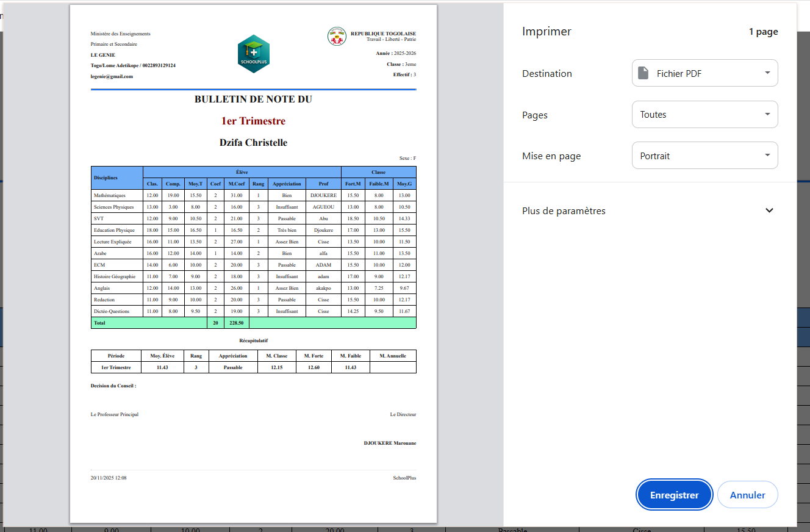Open the Destination dropdown showing Fichier PDF
This screenshot has width=810, height=532.
pos(704,73)
